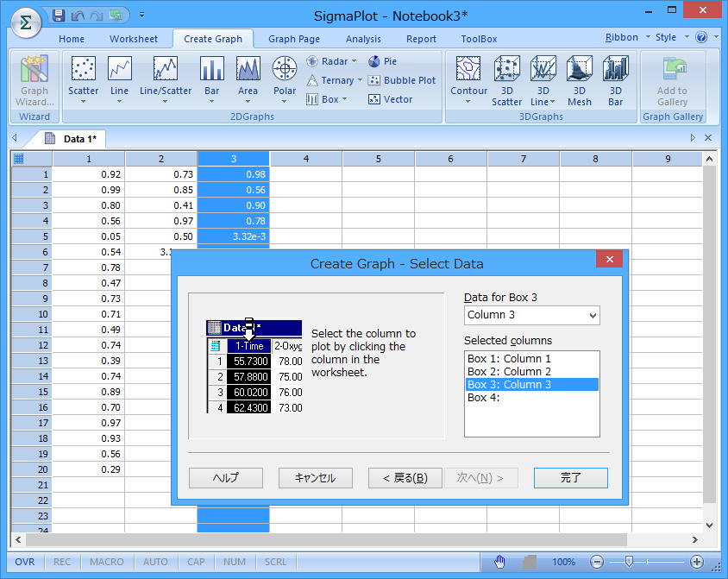Expand the Data for Box 3 dropdown
This screenshot has height=579, width=728.
click(x=593, y=316)
